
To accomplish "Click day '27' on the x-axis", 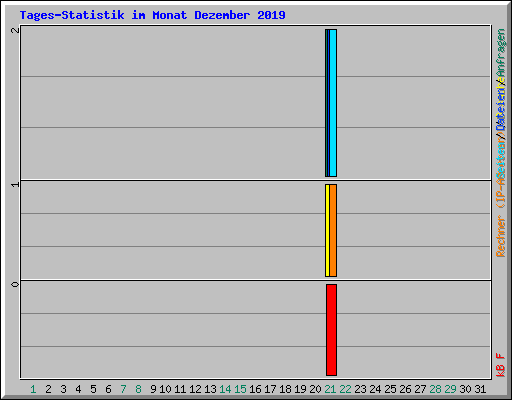I will pyautogui.click(x=420, y=389).
